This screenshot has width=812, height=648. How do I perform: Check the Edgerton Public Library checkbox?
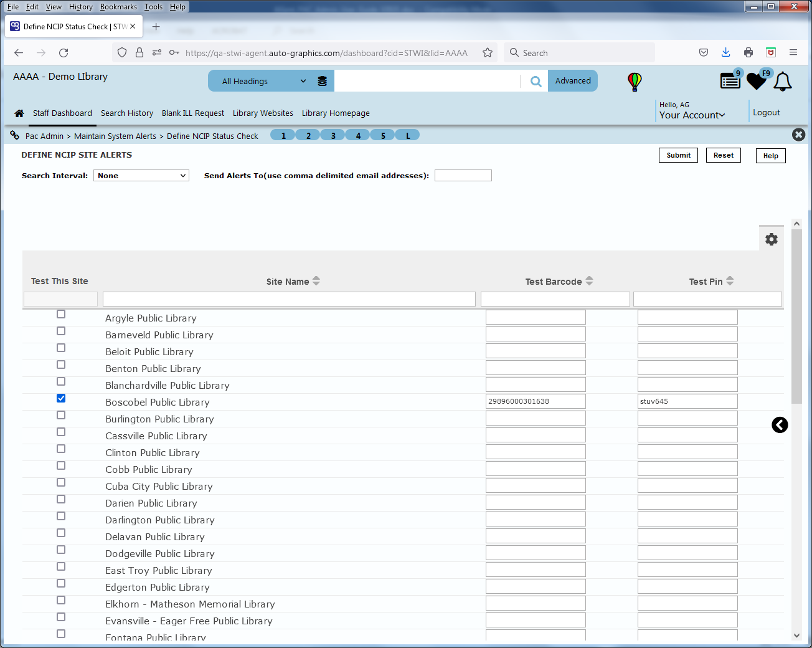(x=61, y=583)
